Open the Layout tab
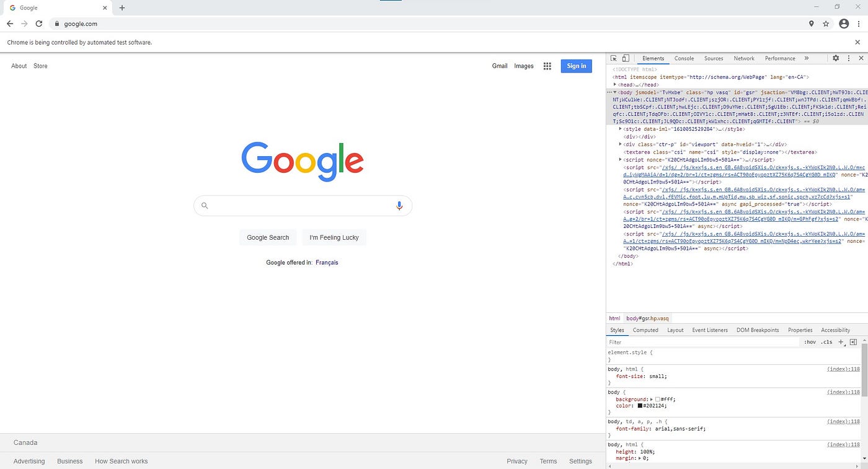This screenshot has height=469, width=868. [x=675, y=330]
